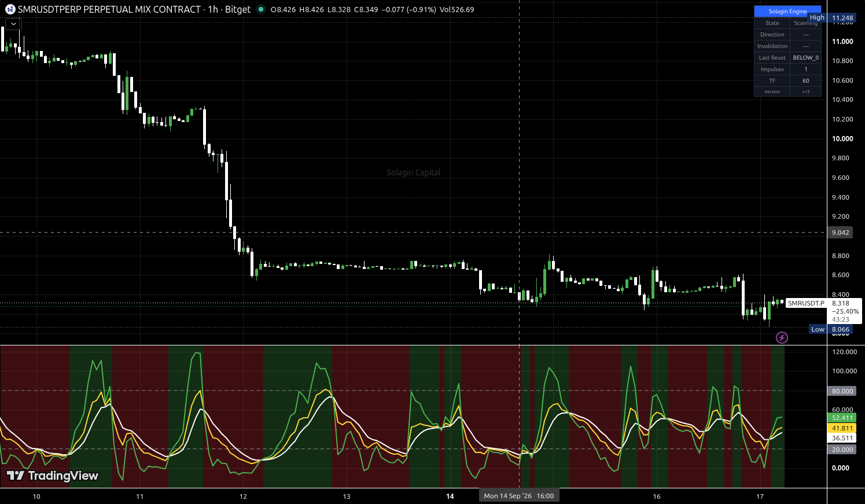Click the 120.000 indicator axis label
Image resolution: width=865 pixels, height=504 pixels.
coord(844,352)
